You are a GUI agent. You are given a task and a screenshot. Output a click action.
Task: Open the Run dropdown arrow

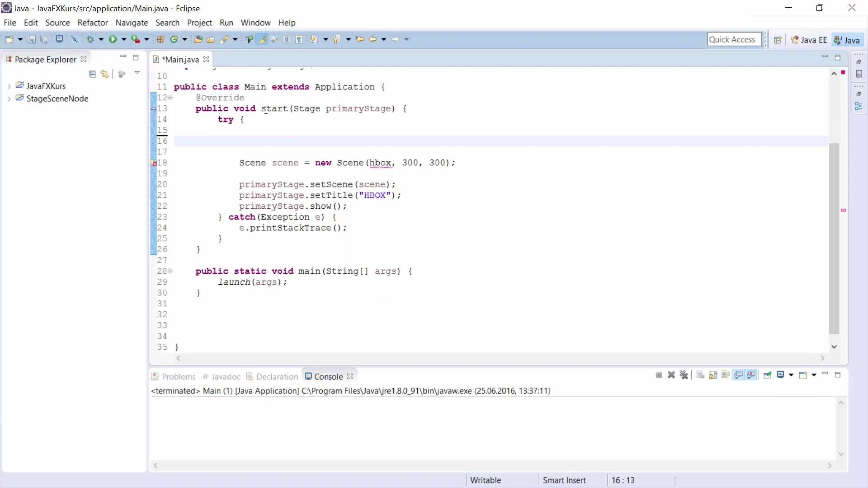(x=123, y=39)
